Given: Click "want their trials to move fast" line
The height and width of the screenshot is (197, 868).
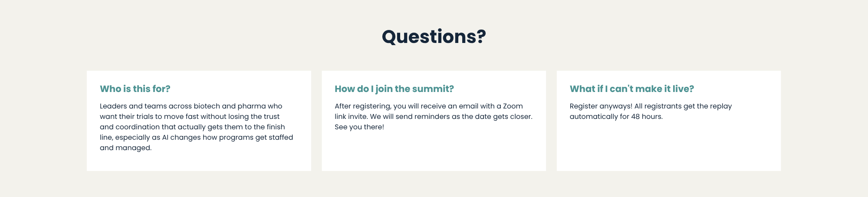Looking at the screenshot, I should coord(190,117).
